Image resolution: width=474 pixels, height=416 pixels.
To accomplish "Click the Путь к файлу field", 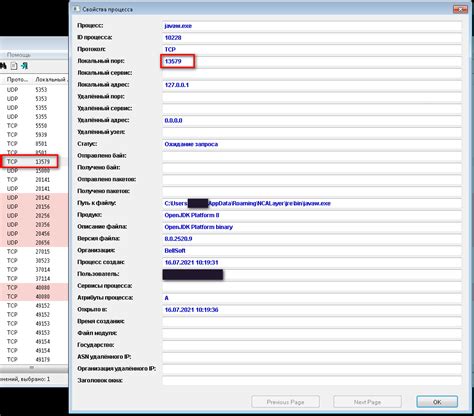I will 312,203.
